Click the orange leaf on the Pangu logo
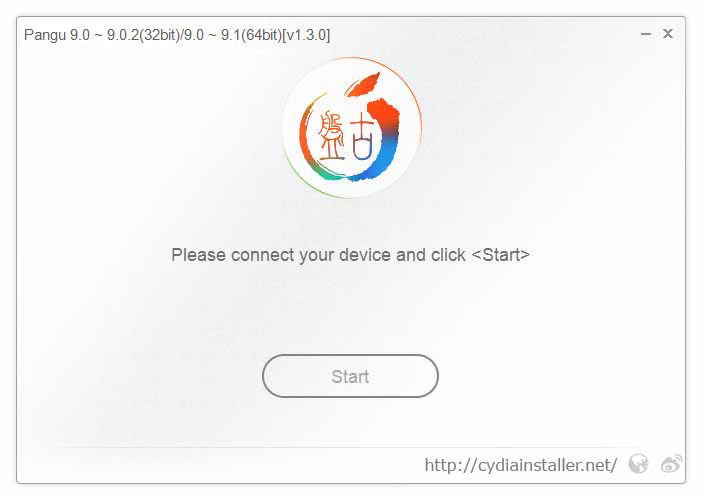 click(363, 84)
